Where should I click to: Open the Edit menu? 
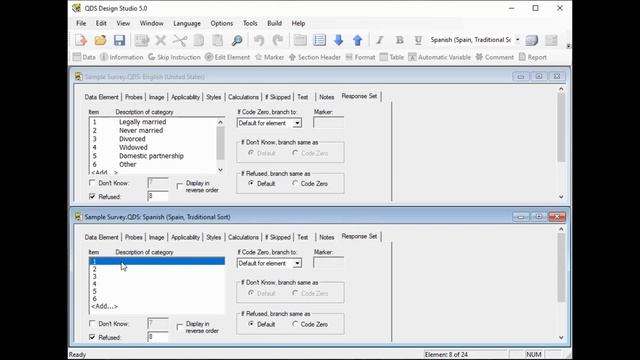pos(101,23)
